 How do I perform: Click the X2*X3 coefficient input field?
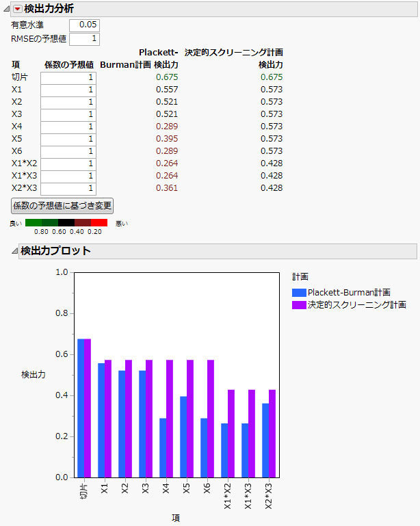pyautogui.click(x=68, y=189)
